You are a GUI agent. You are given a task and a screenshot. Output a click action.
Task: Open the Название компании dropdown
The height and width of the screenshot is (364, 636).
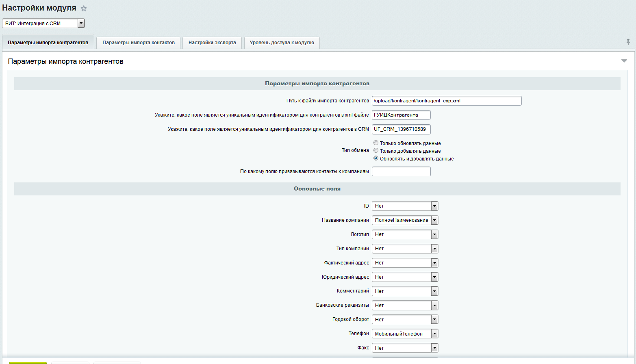pyautogui.click(x=434, y=220)
